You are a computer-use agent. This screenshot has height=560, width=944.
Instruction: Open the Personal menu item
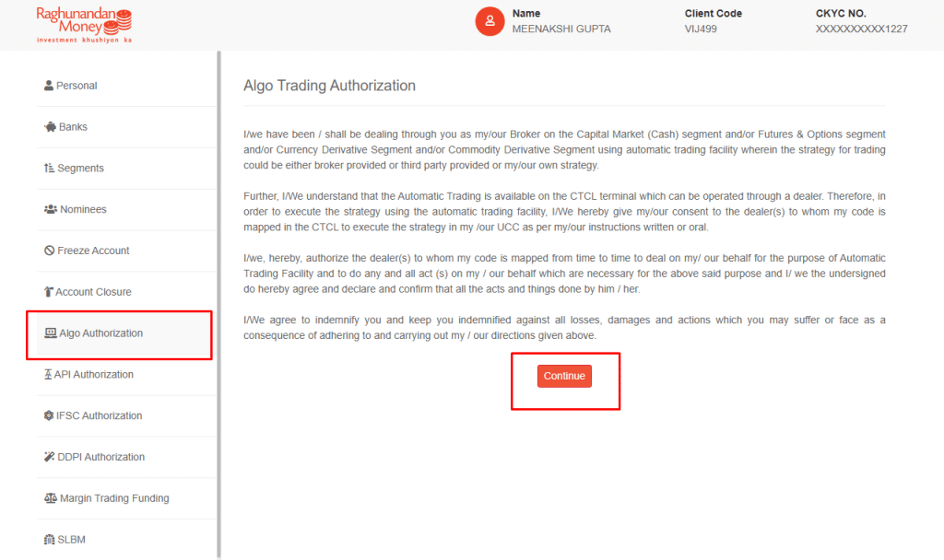(126, 86)
